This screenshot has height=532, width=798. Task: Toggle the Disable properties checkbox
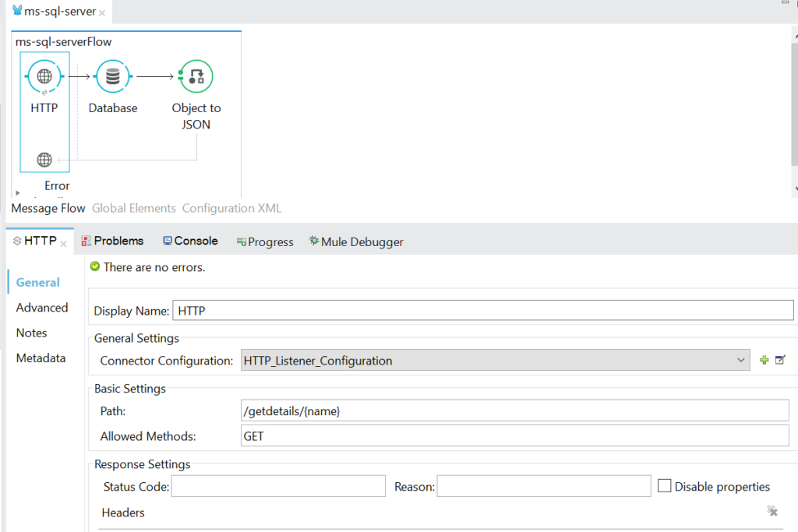pos(664,485)
